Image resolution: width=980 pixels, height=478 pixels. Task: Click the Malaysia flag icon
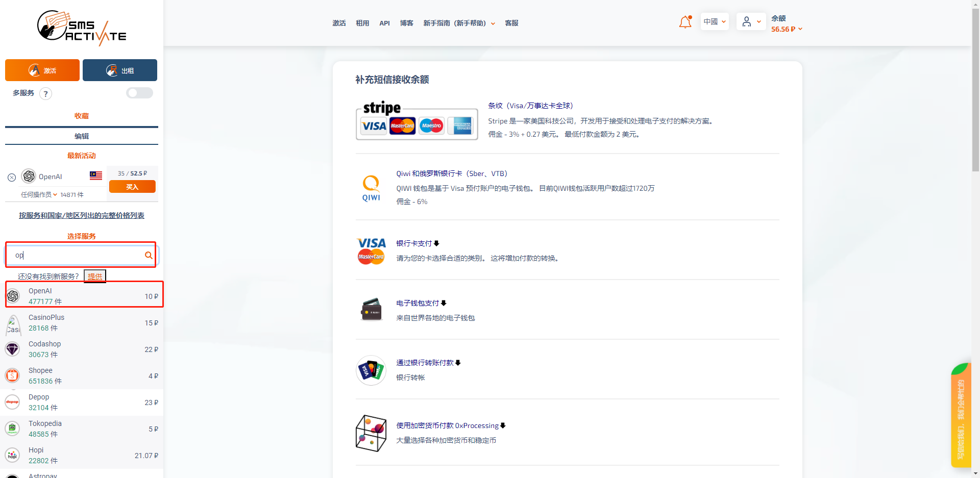point(96,175)
